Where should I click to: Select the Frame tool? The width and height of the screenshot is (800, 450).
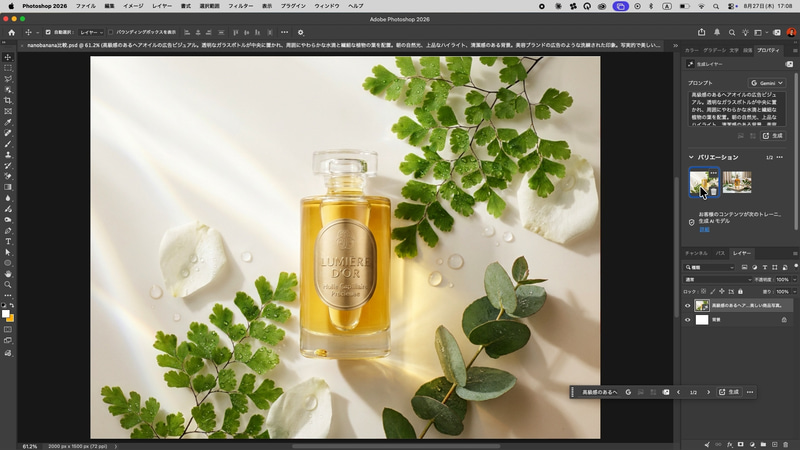click(8, 111)
